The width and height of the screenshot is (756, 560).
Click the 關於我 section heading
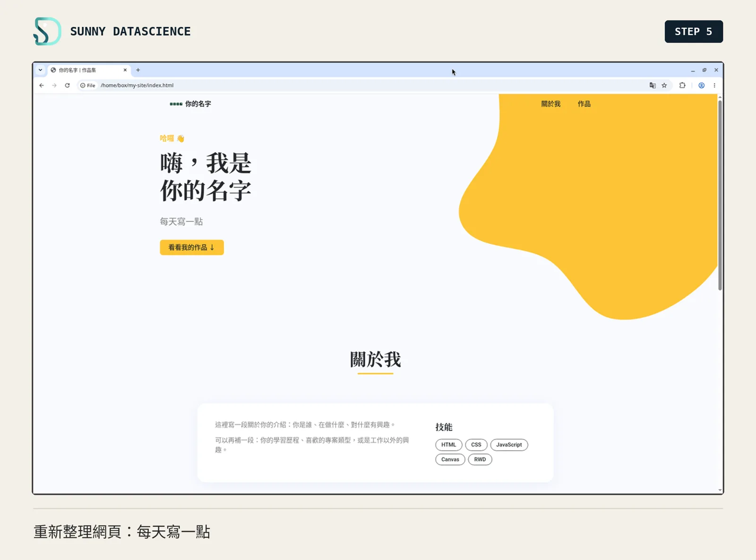point(376,360)
